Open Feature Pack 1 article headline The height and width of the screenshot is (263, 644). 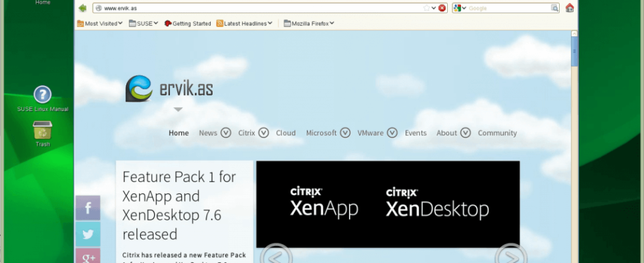[x=179, y=206]
